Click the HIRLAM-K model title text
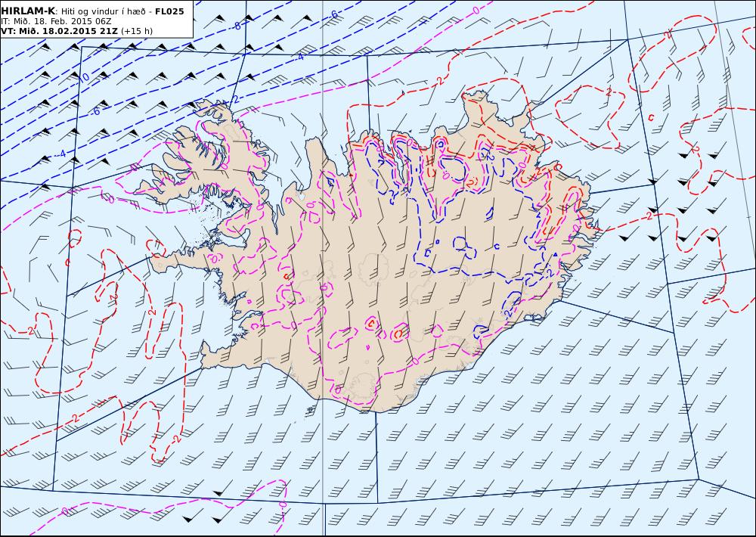756x537 pixels. [28, 11]
